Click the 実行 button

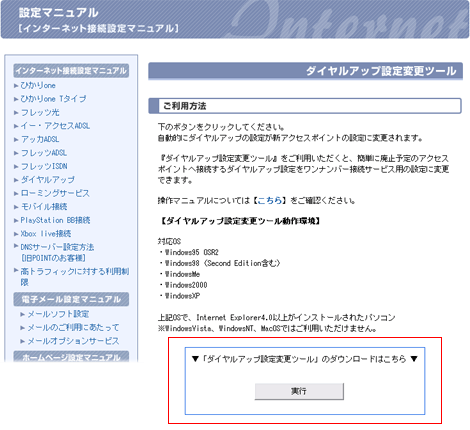(x=299, y=391)
